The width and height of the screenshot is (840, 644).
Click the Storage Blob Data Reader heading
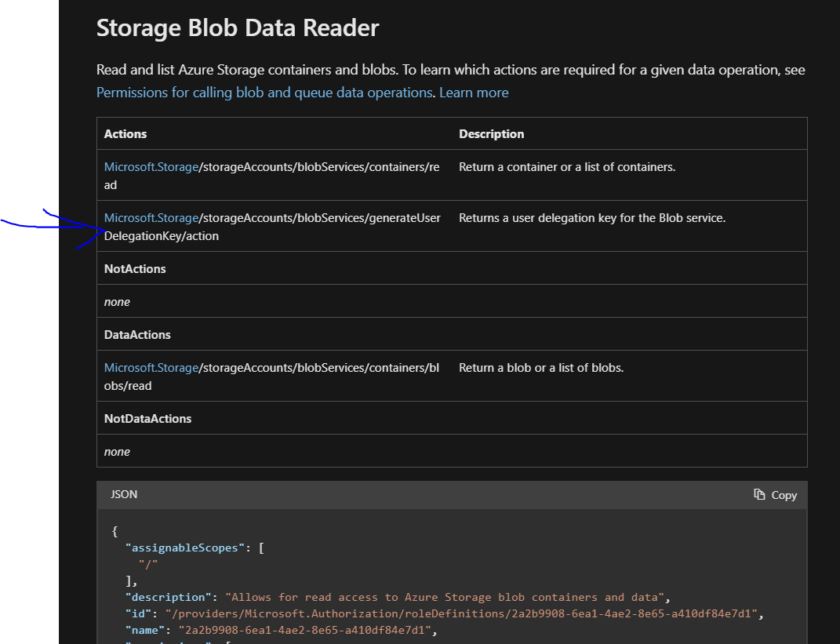(x=238, y=29)
